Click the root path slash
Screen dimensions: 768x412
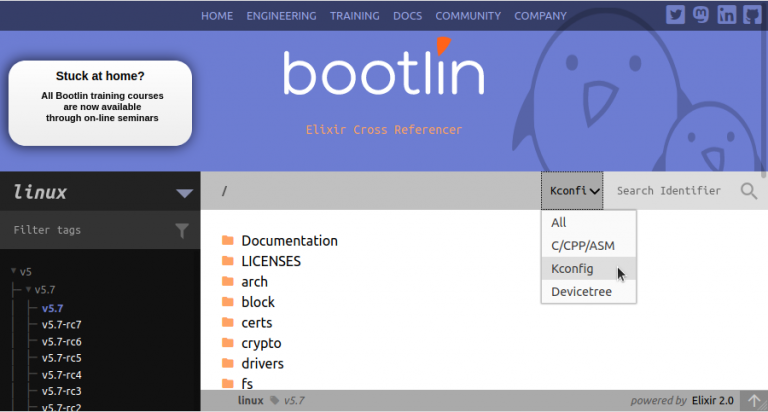(224, 191)
